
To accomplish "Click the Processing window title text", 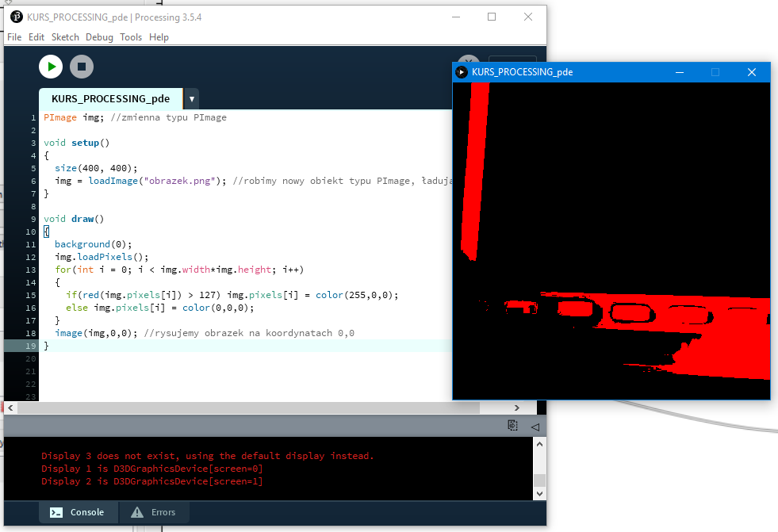I will pos(114,17).
